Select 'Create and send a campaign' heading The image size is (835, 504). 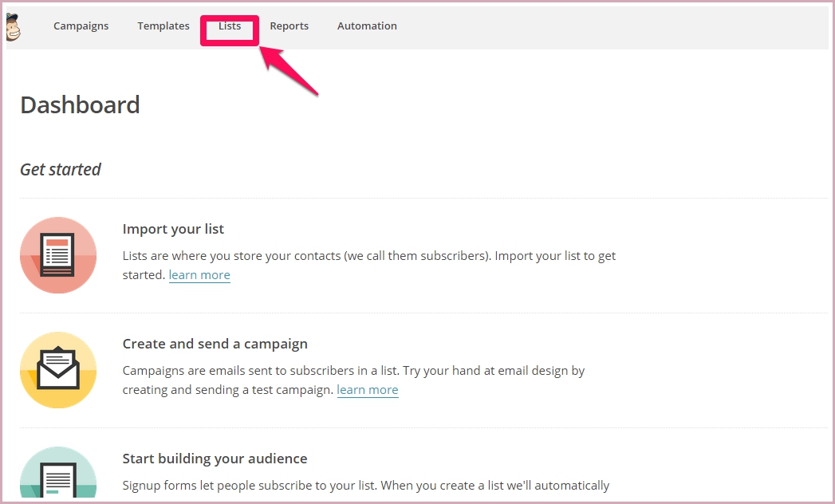(x=215, y=345)
